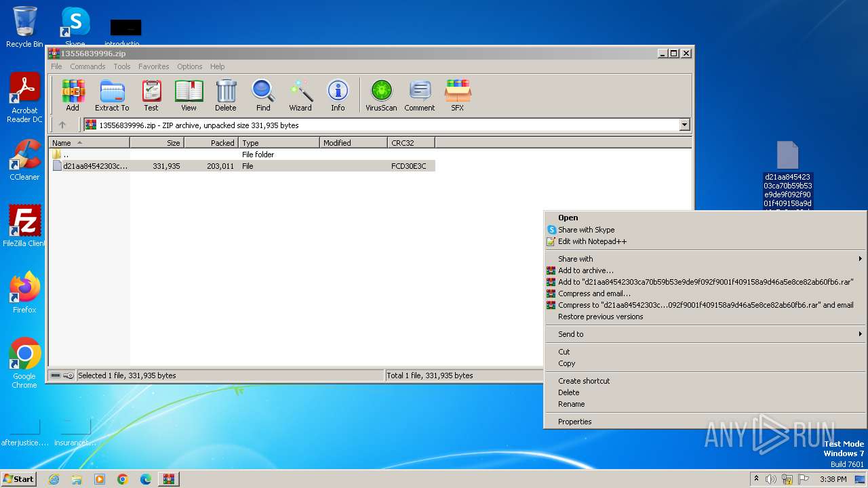Choose Edit with Notepad++
This screenshot has height=488, width=868.
point(705,241)
